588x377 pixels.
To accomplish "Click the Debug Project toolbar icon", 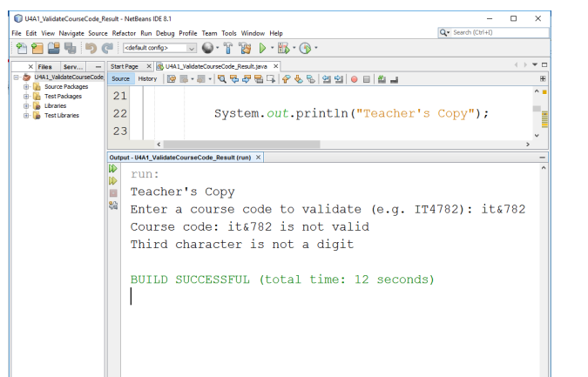I will 283,48.
